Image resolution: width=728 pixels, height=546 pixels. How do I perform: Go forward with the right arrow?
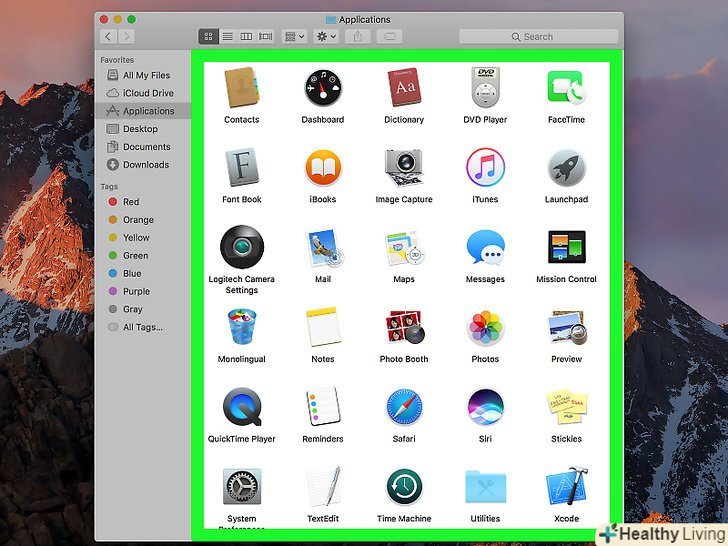pyautogui.click(x=126, y=36)
